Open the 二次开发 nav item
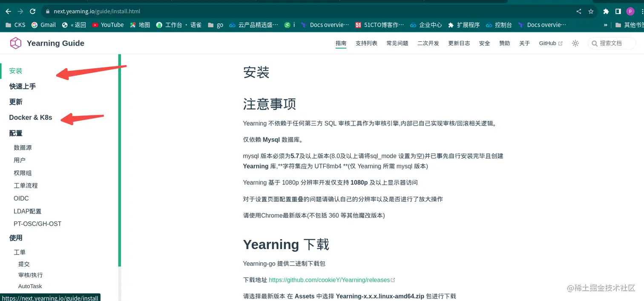 [428, 43]
